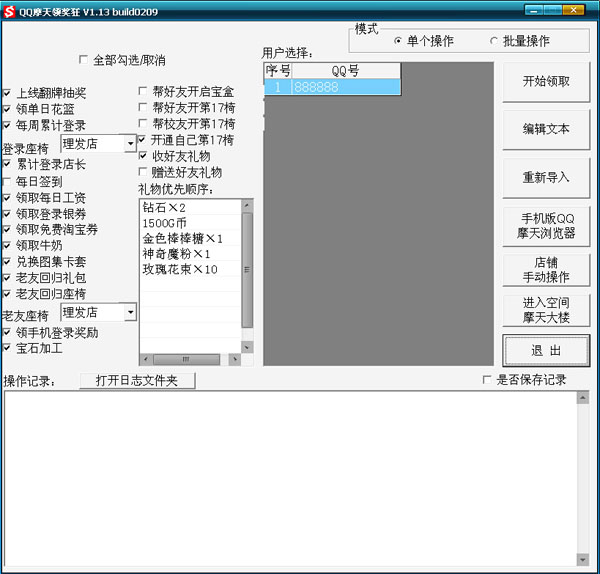Select 金色棒棒糖×1 in gift list
Image resolution: width=600 pixels, height=574 pixels.
pos(191,238)
